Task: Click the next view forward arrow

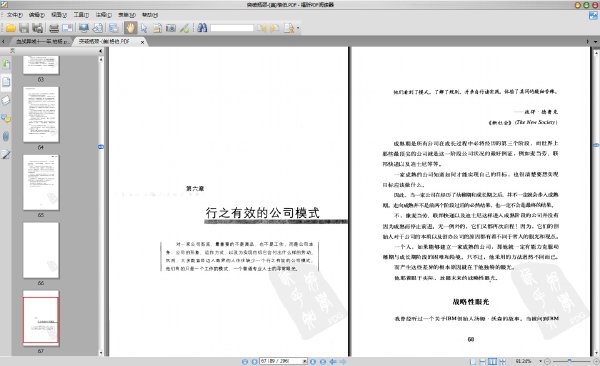Action: [342, 361]
